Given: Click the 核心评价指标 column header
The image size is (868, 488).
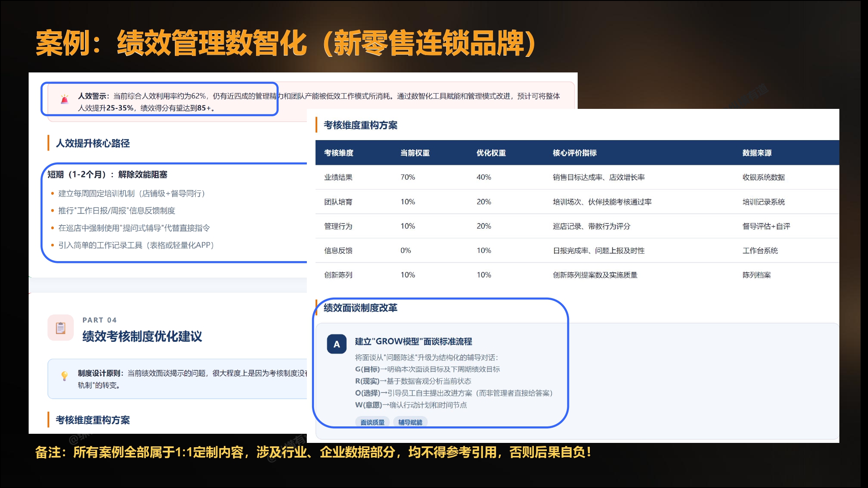Looking at the screenshot, I should [575, 153].
